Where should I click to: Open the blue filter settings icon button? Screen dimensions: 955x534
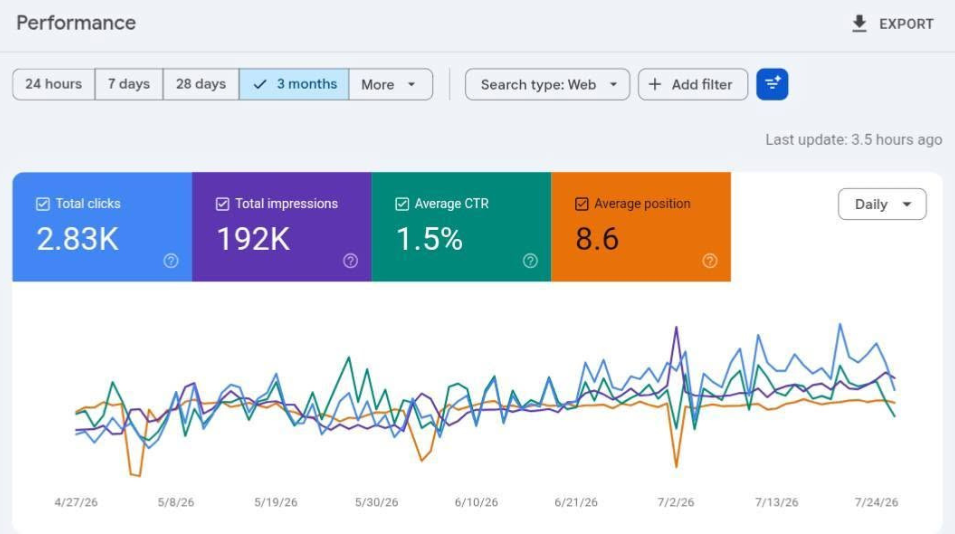772,84
